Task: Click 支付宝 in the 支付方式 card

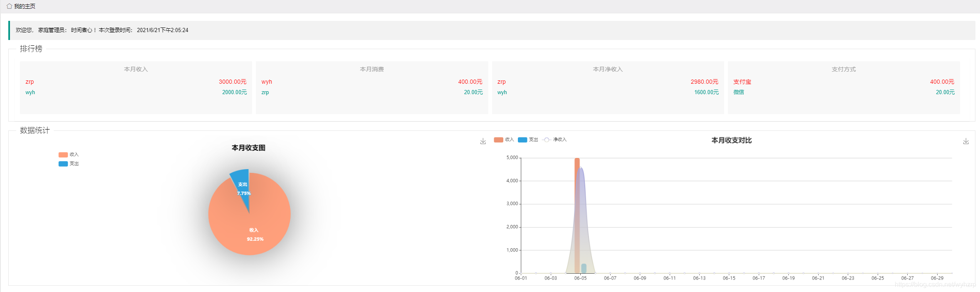Action: tap(742, 82)
